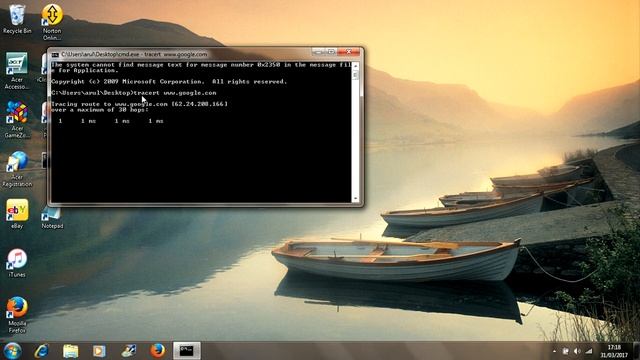Select the Command Prompt taskbar button
The image size is (640, 360).
click(x=187, y=351)
